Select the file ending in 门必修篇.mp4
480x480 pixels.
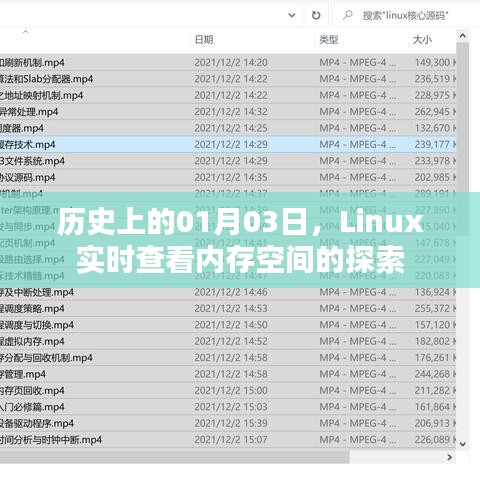coord(32,407)
